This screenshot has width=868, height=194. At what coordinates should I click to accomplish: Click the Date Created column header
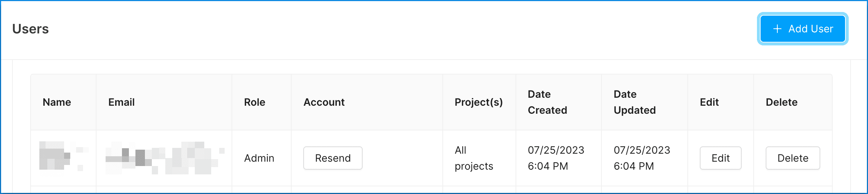click(x=547, y=102)
